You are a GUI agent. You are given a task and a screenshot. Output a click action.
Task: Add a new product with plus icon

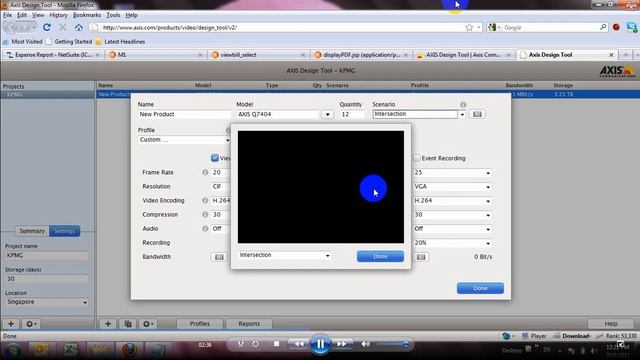coord(108,324)
